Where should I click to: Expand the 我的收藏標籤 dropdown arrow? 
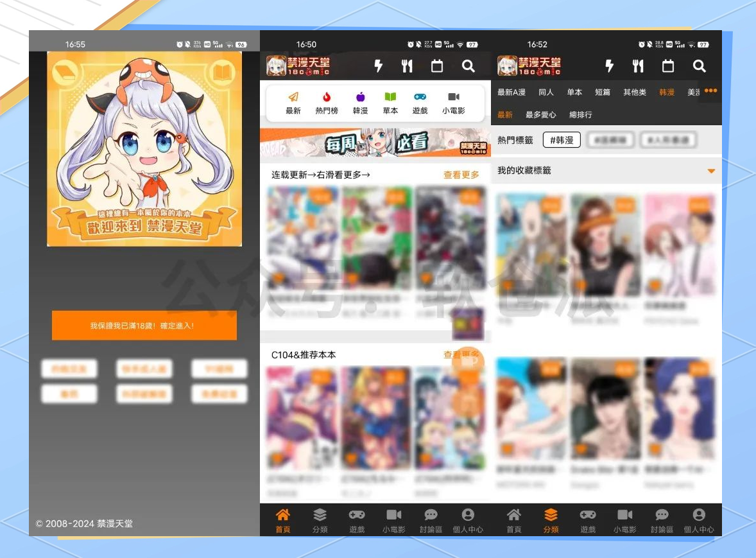710,171
